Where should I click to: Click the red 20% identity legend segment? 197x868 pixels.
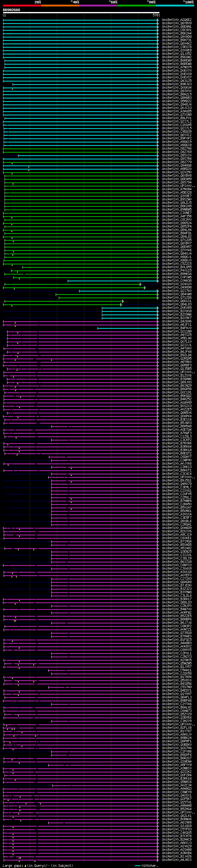point(22,6)
